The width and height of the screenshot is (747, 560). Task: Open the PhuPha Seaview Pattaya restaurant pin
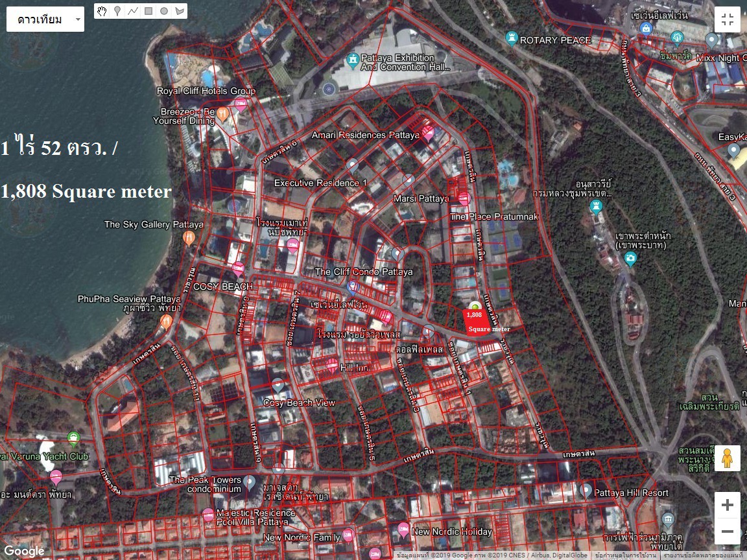coord(166,321)
